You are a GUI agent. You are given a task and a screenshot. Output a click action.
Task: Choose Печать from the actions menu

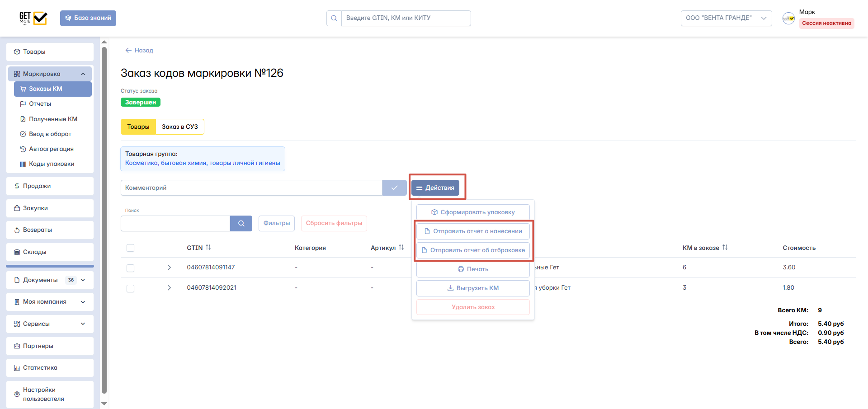pyautogui.click(x=473, y=269)
